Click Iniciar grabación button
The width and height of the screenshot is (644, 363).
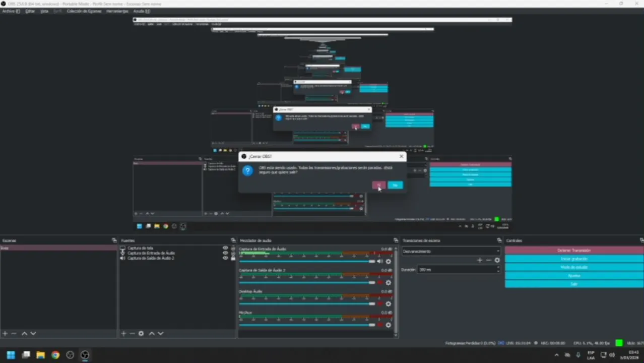pyautogui.click(x=574, y=259)
